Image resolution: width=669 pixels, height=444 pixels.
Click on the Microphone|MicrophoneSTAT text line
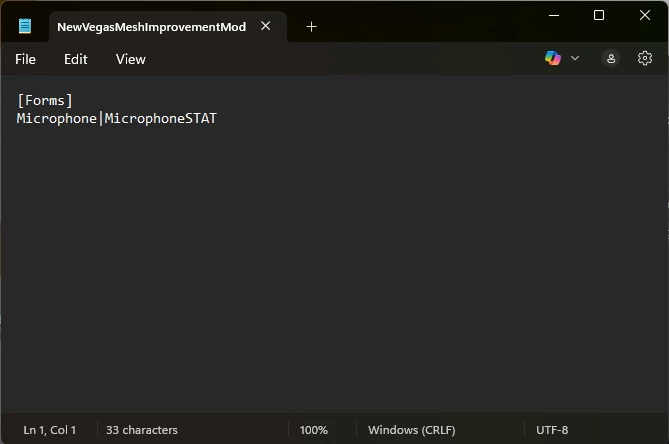point(117,119)
